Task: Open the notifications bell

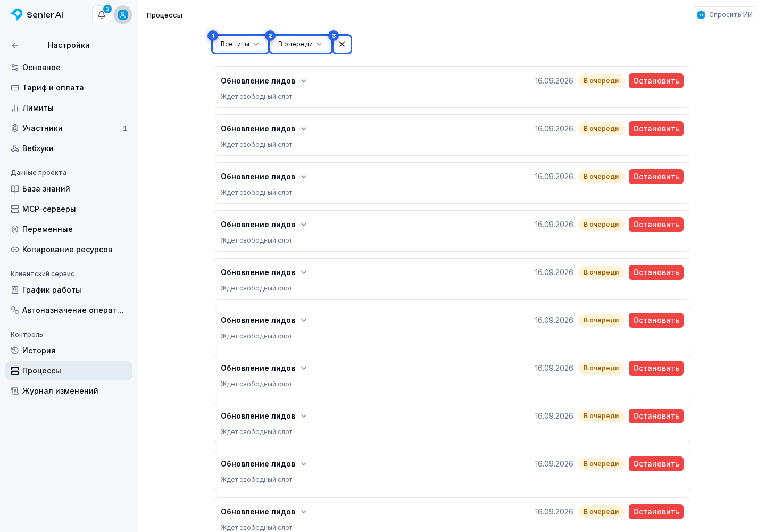Action: click(102, 15)
